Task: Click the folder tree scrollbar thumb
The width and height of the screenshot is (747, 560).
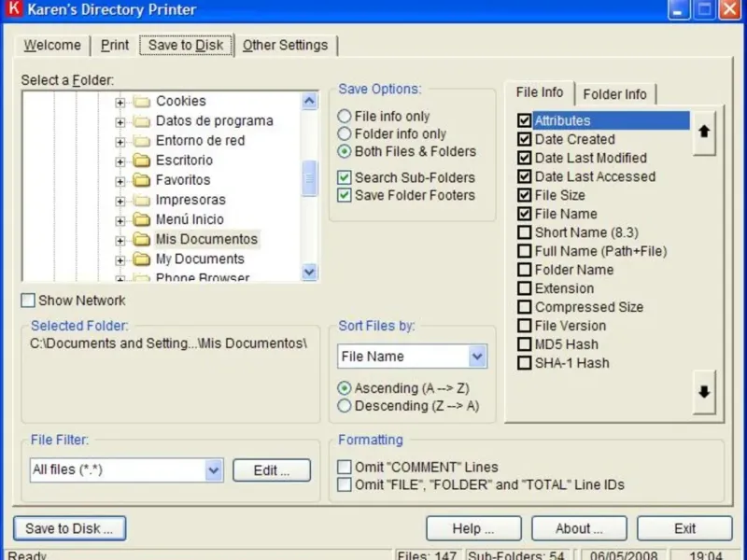Action: 309,178
